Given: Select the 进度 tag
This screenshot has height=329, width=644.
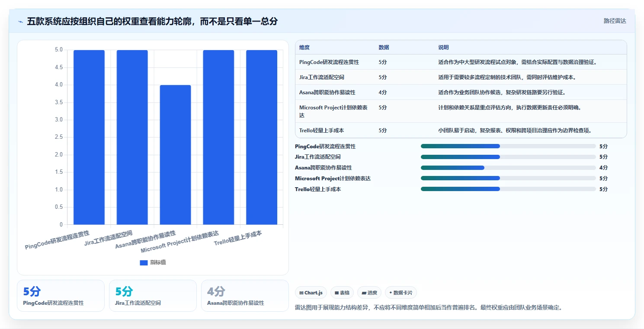Looking at the screenshot, I should click(369, 293).
